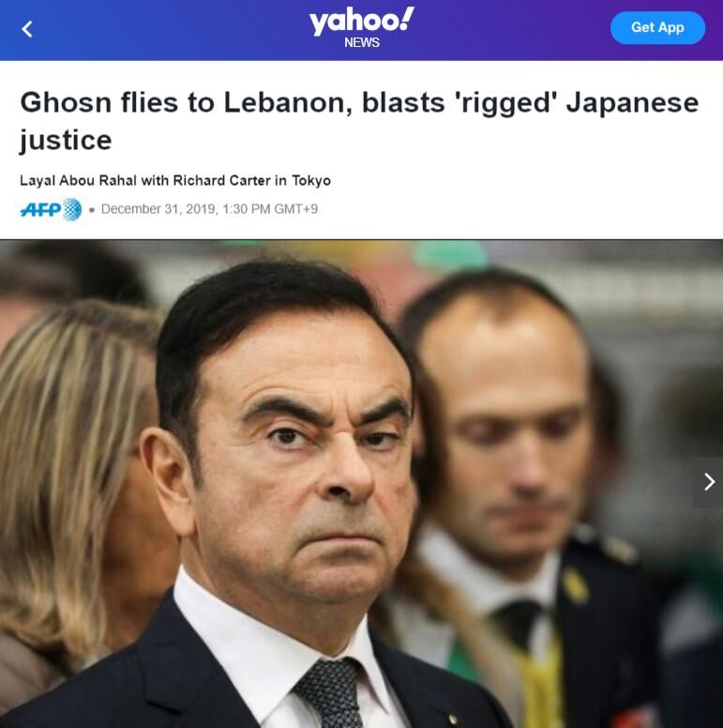Go back using the left arrow
The width and height of the screenshot is (723, 728).
pos(27,29)
